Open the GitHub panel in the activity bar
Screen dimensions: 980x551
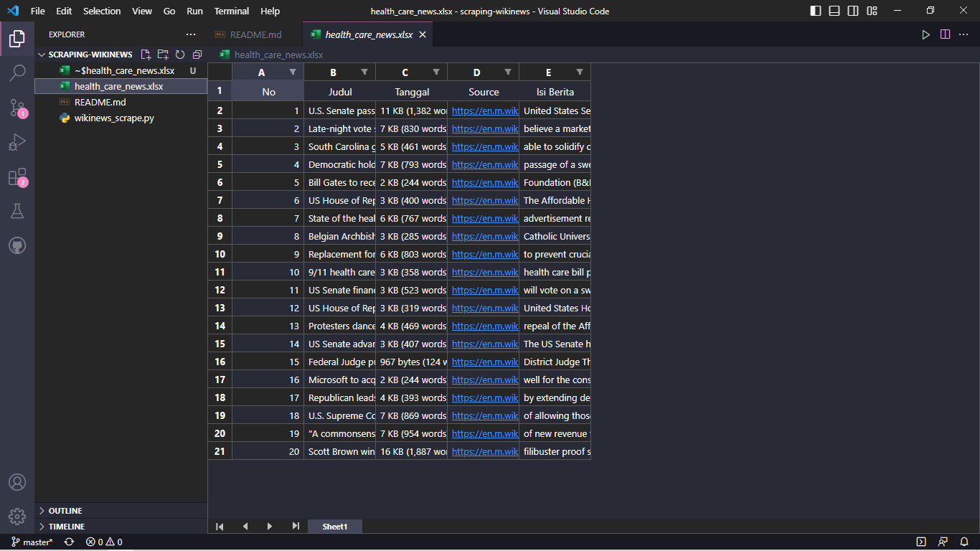(x=17, y=245)
